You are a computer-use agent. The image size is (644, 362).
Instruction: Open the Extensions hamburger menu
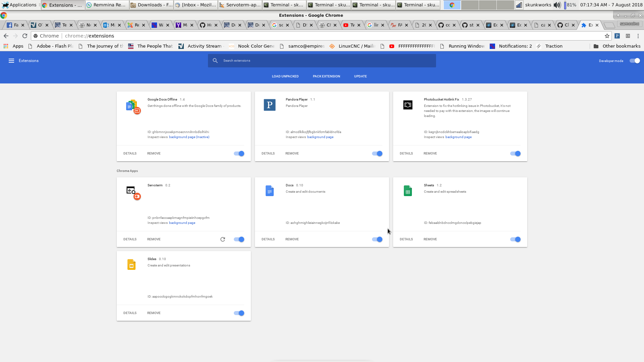point(11,61)
